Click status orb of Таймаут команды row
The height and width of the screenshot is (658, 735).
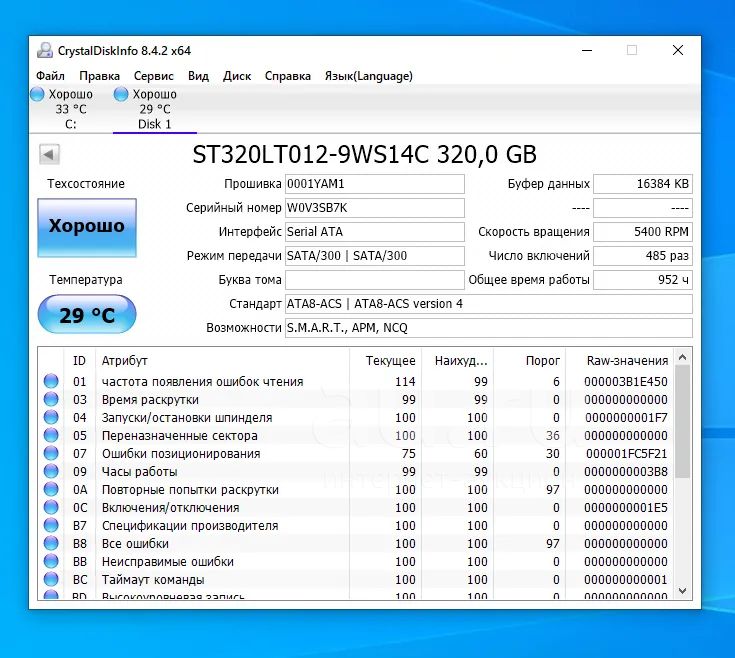(51, 579)
